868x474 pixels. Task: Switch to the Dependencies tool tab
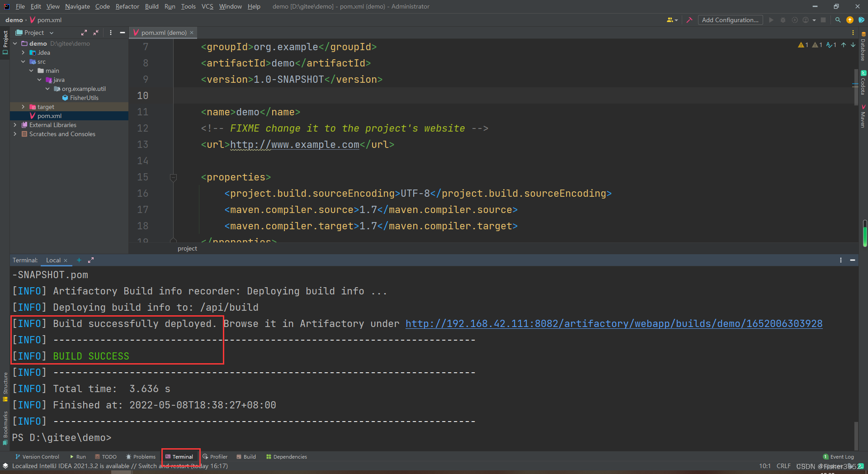(x=287, y=457)
